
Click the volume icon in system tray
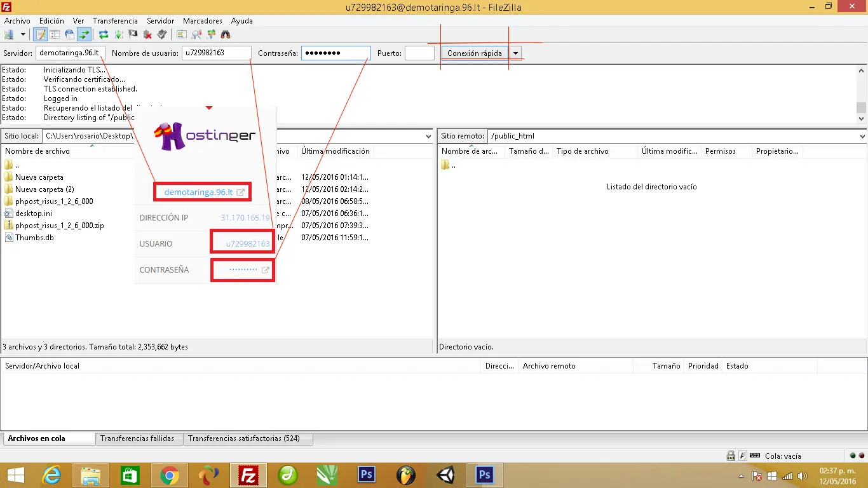point(802,476)
